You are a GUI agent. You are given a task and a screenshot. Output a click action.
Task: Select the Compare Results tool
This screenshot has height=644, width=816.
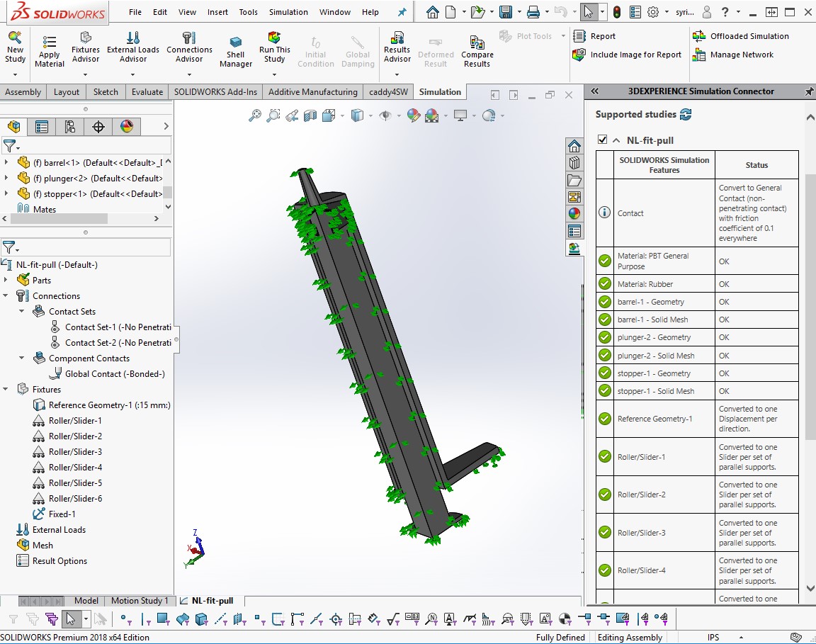[x=477, y=50]
